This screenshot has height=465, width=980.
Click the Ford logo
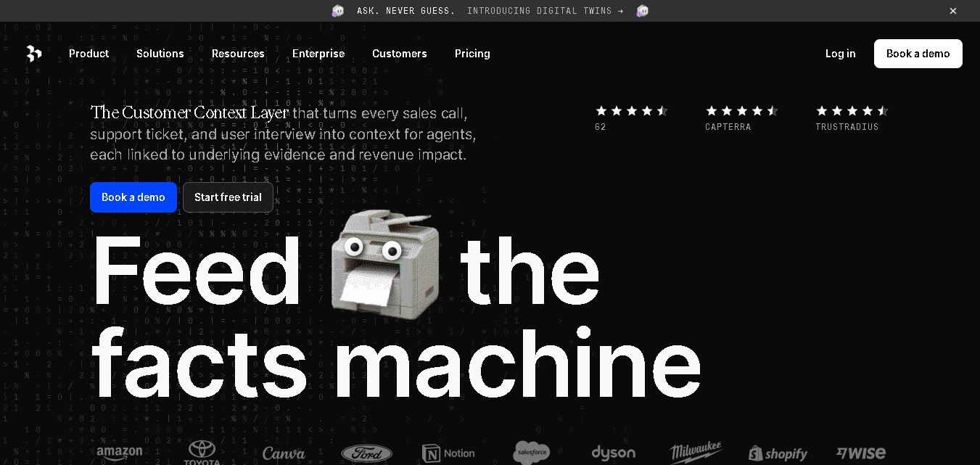click(367, 454)
